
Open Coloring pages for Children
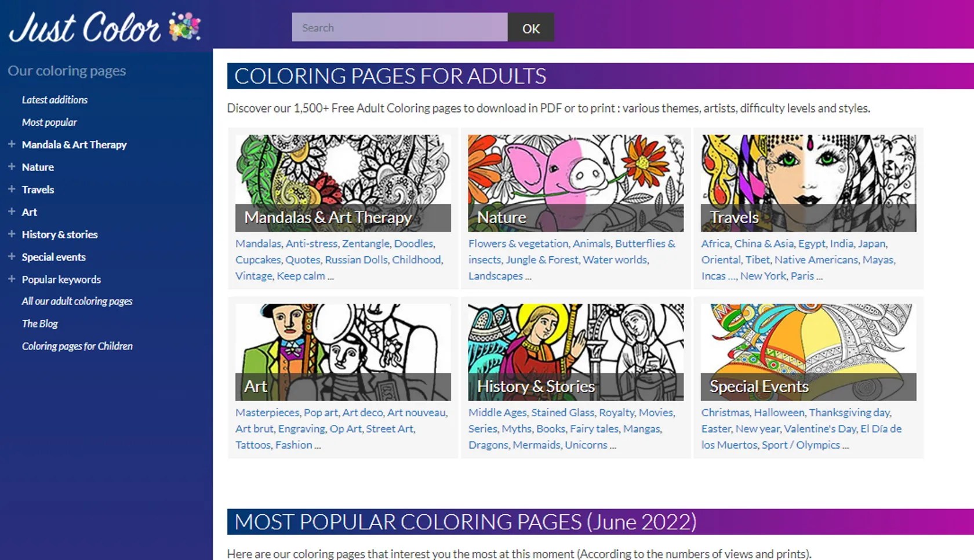tap(77, 346)
